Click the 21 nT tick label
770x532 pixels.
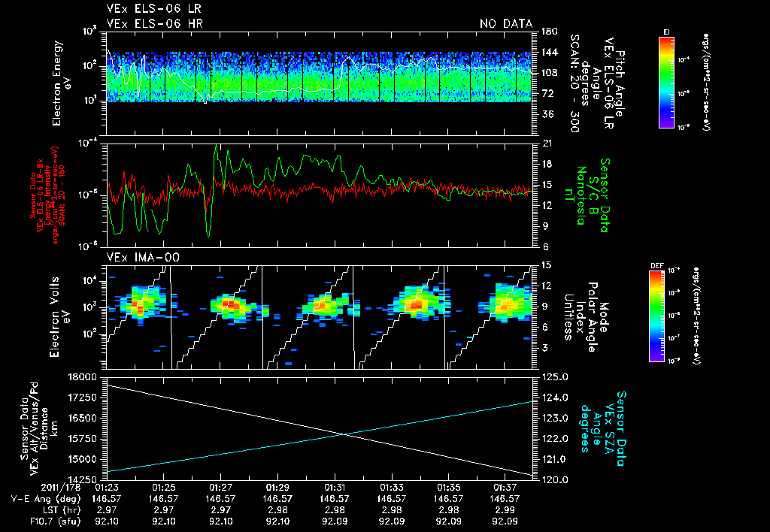coord(547,144)
